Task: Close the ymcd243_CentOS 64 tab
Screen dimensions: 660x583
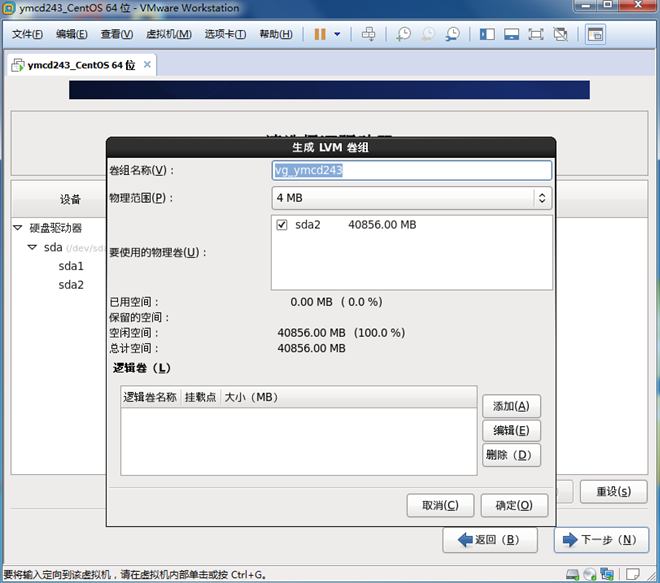Action: click(147, 64)
